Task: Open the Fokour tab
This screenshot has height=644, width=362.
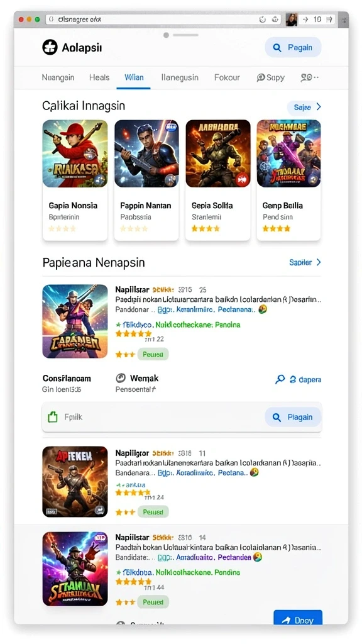Action: point(227,77)
